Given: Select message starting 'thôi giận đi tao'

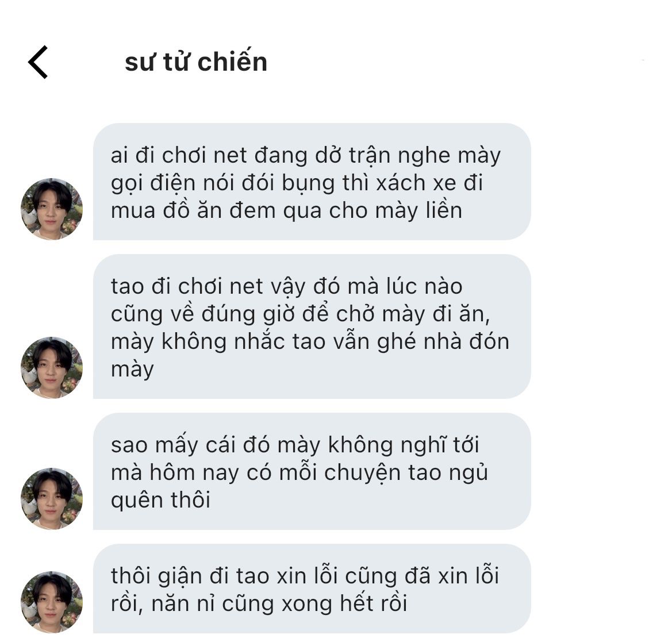Looking at the screenshot, I should (312, 589).
